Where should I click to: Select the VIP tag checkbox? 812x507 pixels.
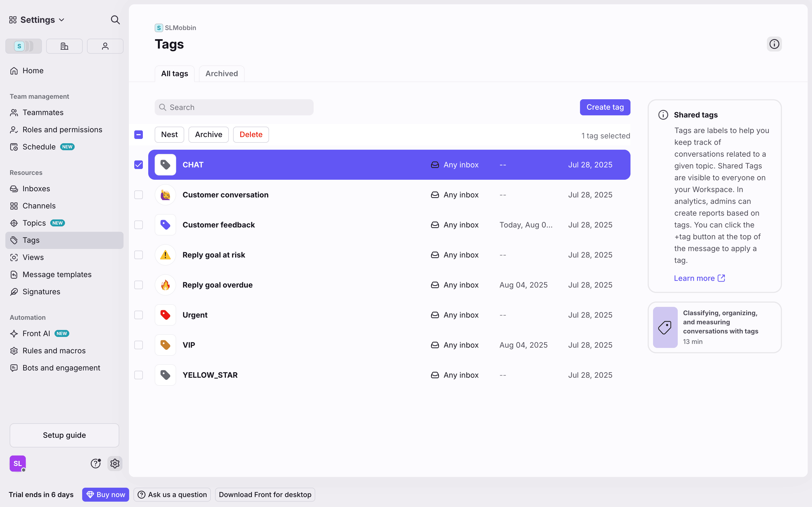pos(139,345)
